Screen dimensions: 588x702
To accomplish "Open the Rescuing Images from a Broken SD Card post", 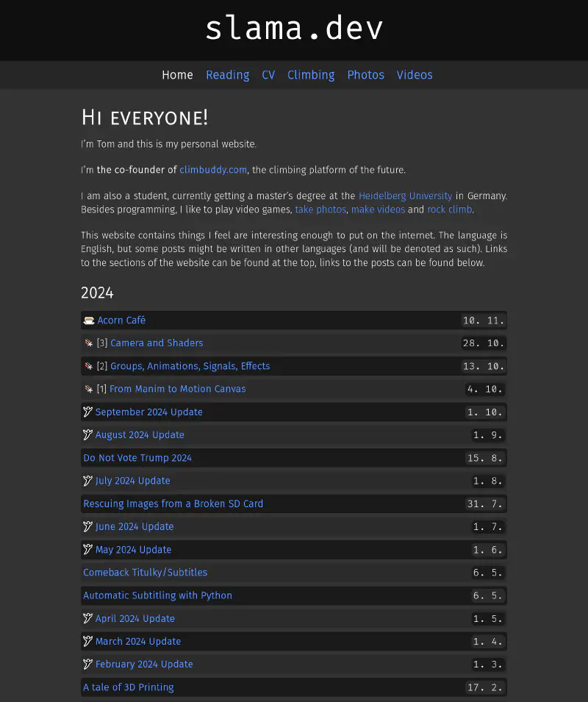I will (173, 504).
